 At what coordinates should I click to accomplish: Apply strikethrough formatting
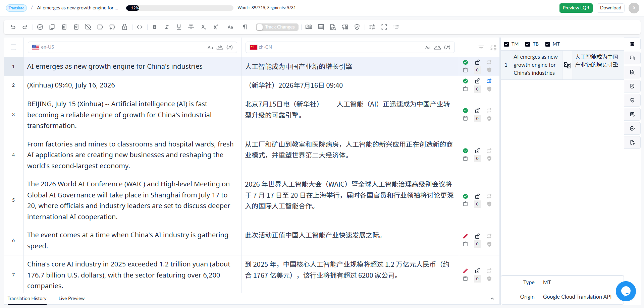point(191,27)
